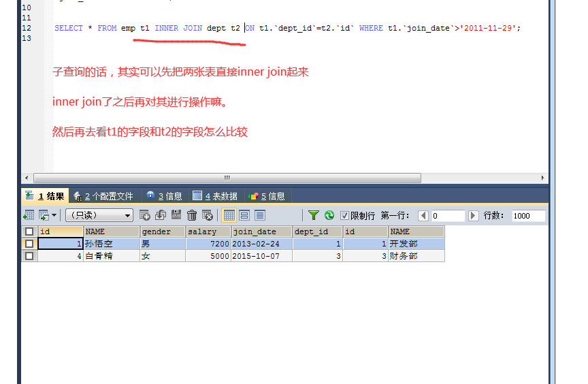Toggle the 限制行 limit rows checkbox
This screenshot has height=384, width=588.
coord(344,216)
